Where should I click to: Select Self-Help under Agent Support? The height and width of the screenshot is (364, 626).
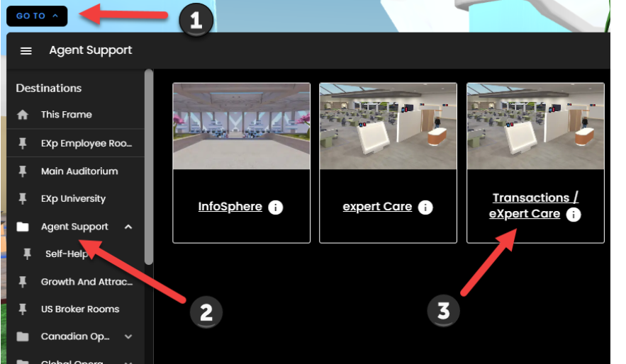pos(67,254)
